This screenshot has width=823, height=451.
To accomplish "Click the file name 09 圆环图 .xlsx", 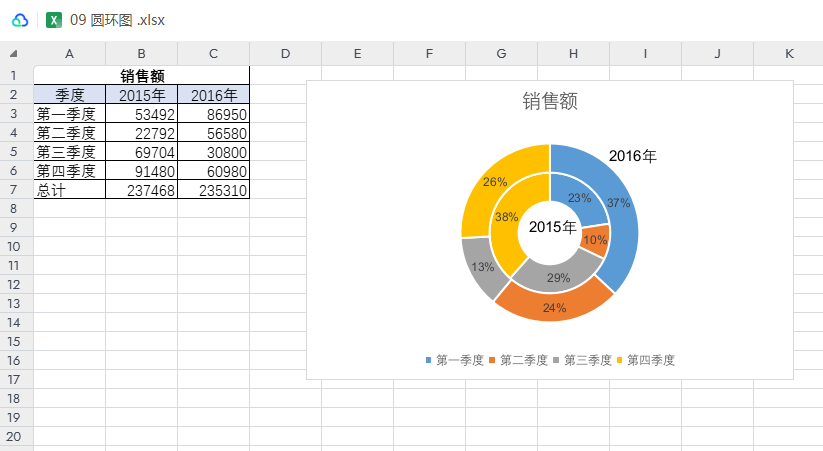I will [117, 20].
